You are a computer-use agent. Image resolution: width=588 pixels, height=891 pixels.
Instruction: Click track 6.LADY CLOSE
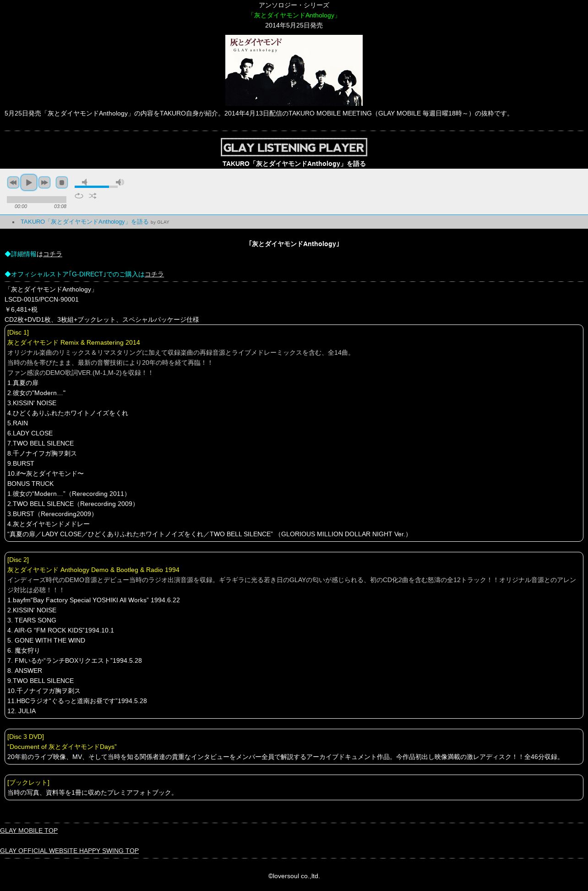coord(30,433)
